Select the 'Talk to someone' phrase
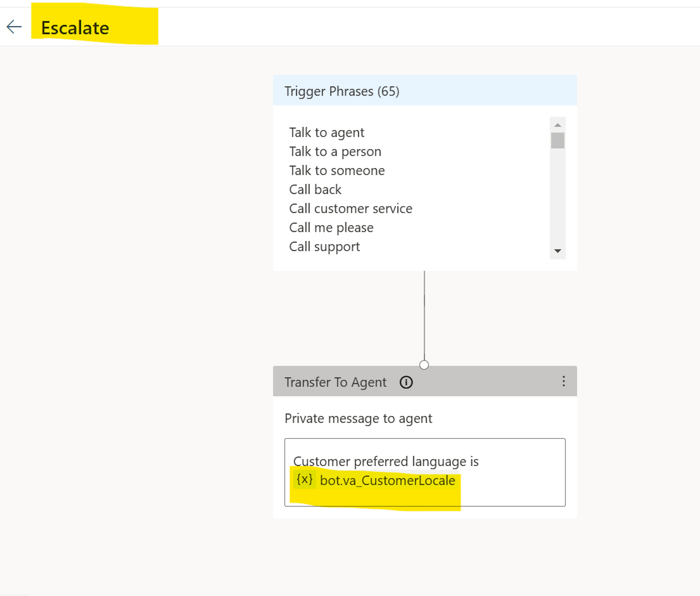The height and width of the screenshot is (596, 700). coord(337,171)
